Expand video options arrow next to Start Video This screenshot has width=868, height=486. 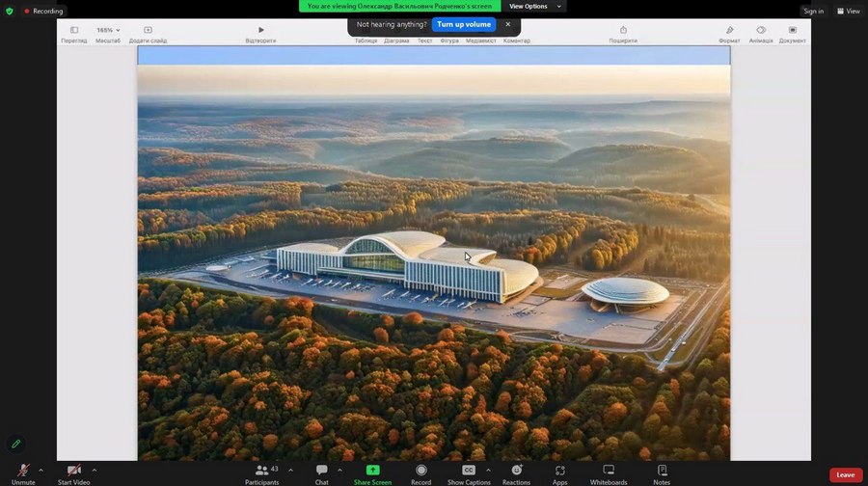94,470
